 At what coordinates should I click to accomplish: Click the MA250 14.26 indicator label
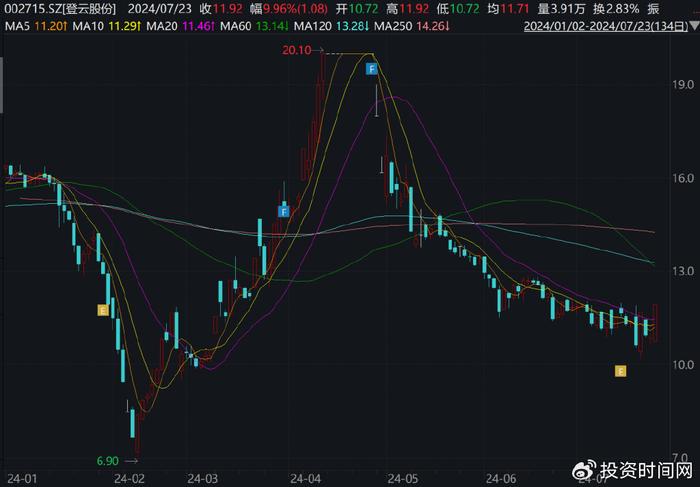[x=412, y=26]
